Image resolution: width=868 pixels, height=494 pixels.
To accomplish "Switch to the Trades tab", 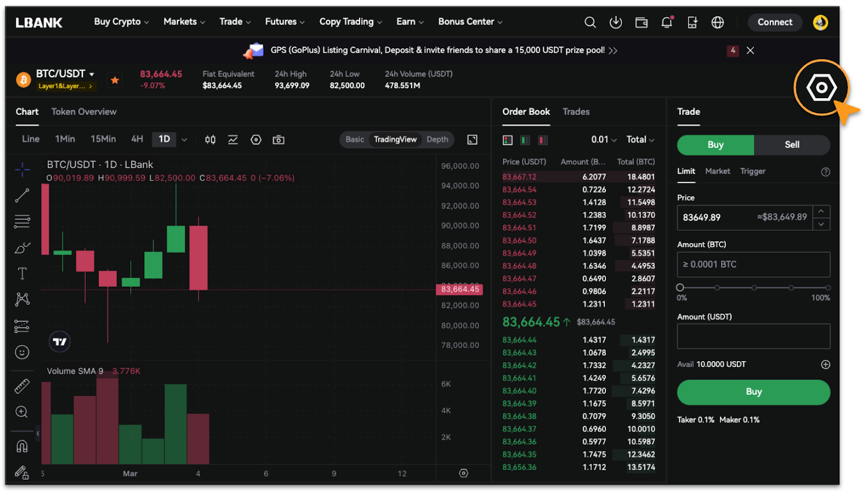I will point(576,112).
